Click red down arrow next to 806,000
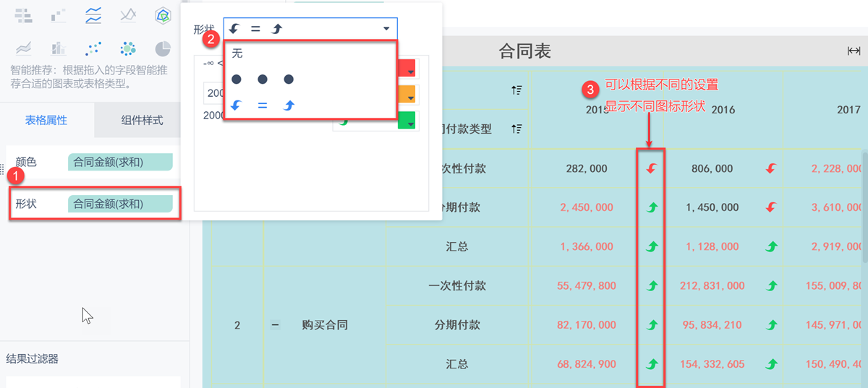Screen dimensions: 868x388 [x=771, y=168]
